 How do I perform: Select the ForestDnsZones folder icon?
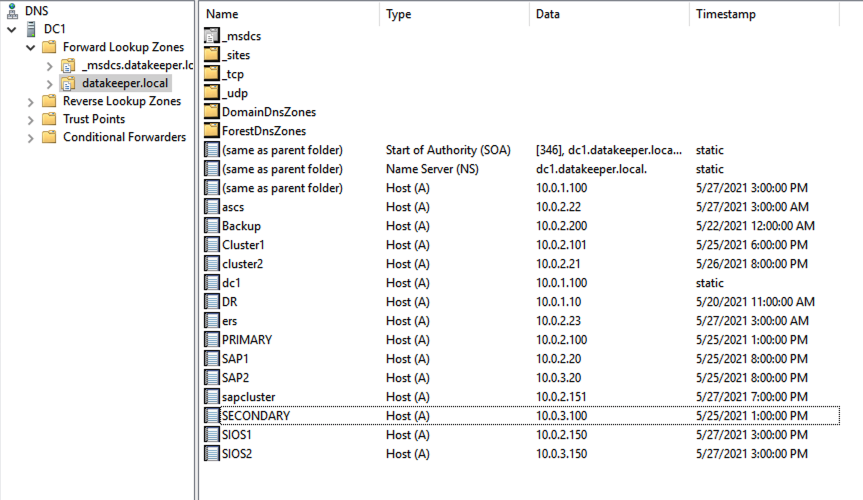click(212, 131)
